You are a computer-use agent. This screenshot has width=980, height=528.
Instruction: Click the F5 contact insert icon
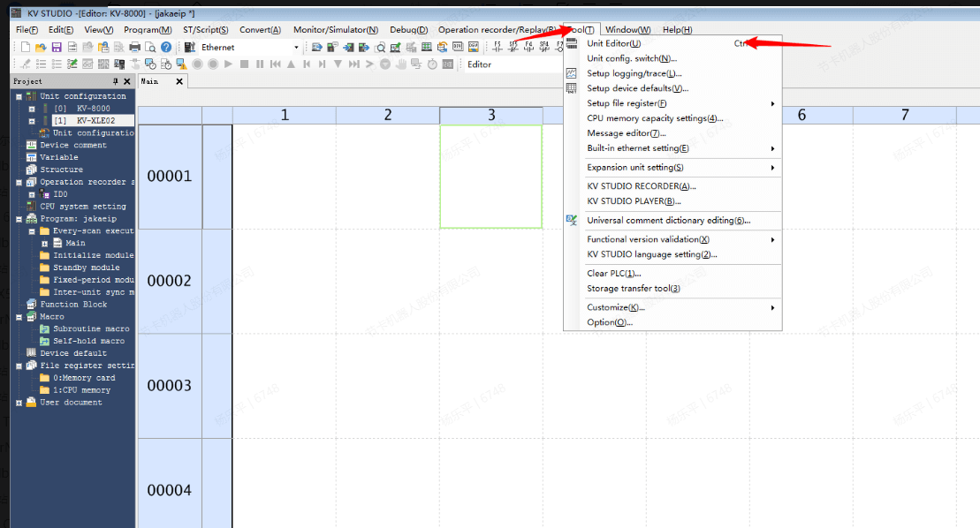coord(497,47)
